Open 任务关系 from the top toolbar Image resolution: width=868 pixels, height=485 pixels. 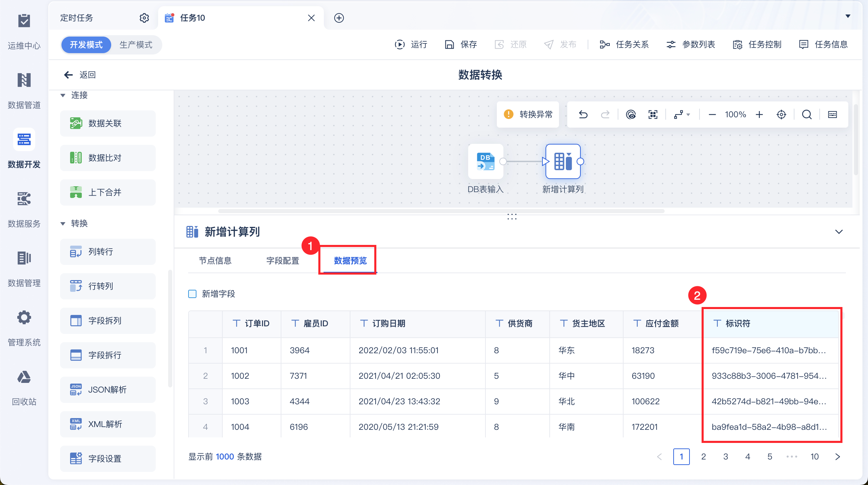[x=624, y=44]
